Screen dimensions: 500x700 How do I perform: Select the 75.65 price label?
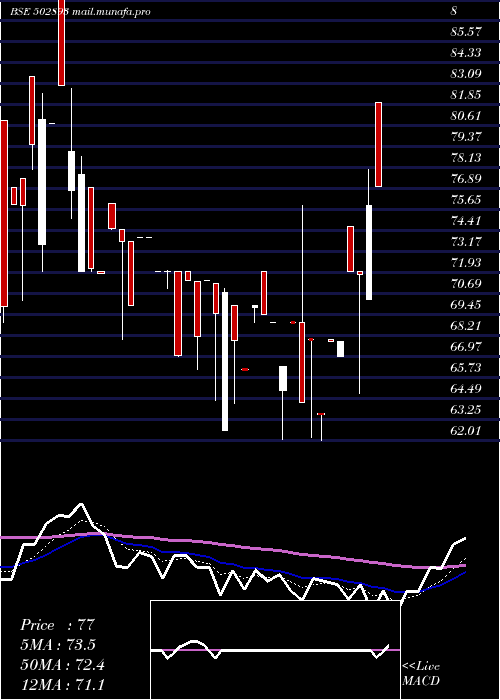click(466, 200)
